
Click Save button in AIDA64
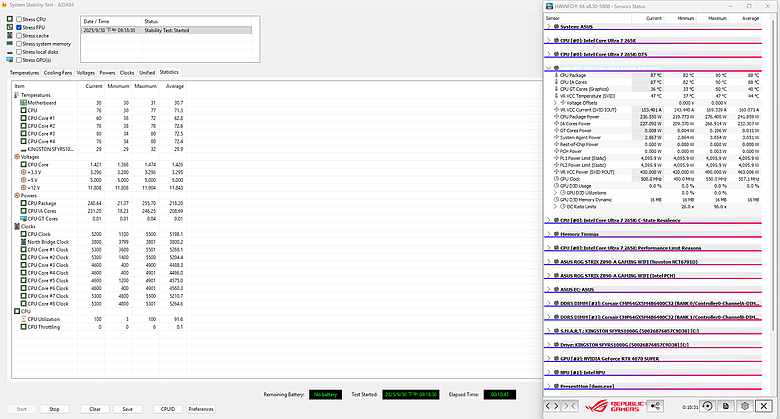[128, 409]
